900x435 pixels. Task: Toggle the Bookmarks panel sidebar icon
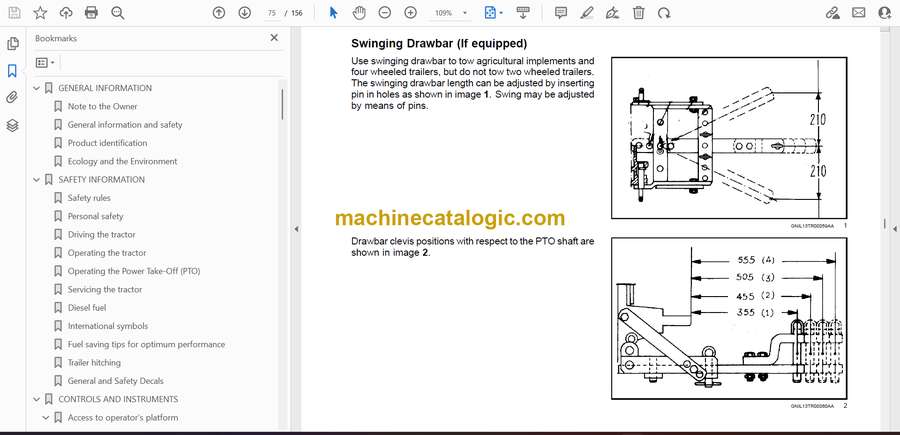(12, 71)
